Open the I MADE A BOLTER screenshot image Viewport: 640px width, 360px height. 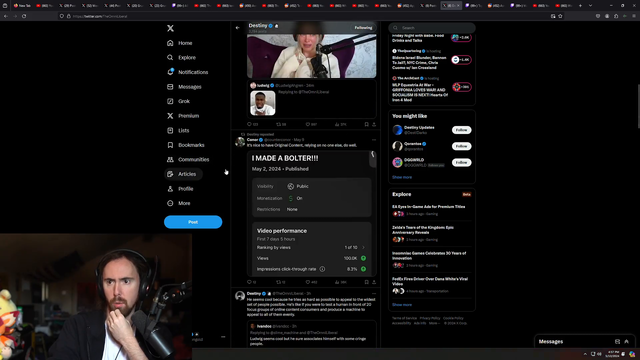311,214
